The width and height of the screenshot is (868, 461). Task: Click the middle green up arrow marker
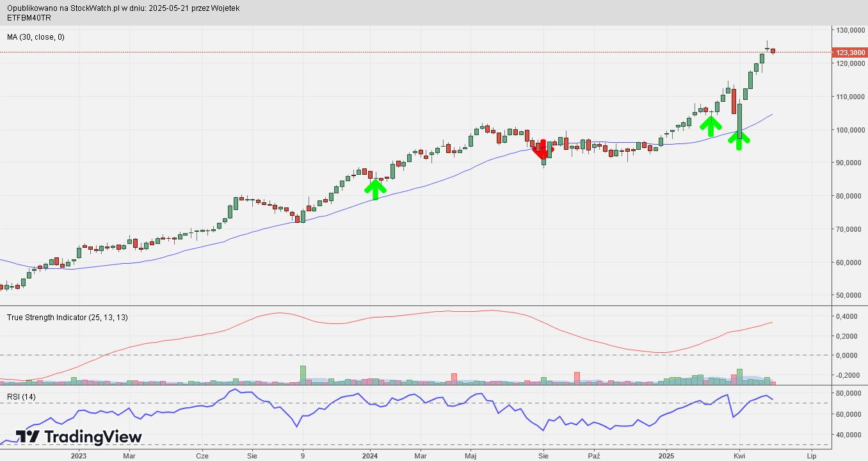[711, 125]
